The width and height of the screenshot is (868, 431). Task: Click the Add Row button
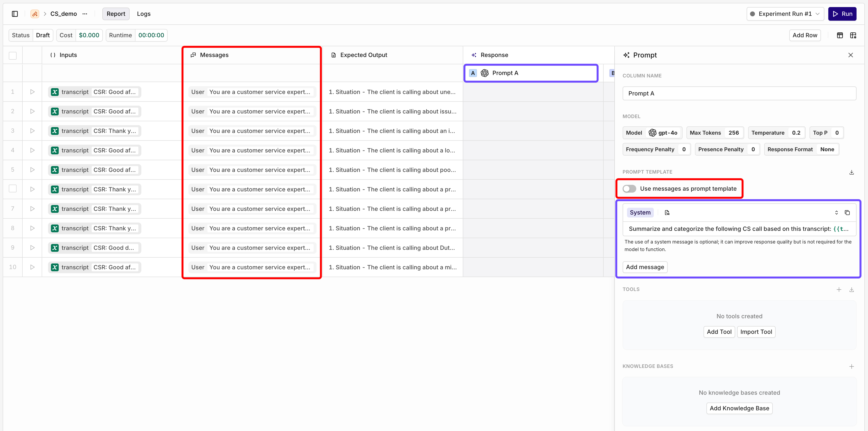(805, 35)
